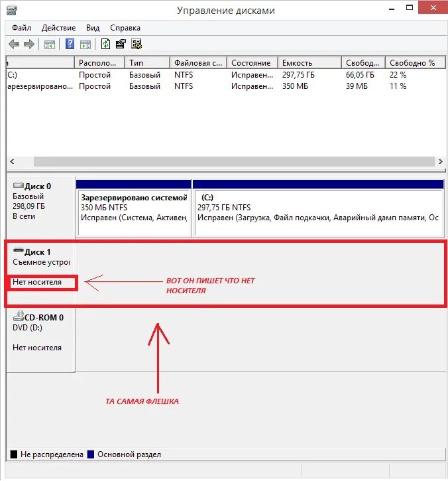
Task: Click the 297,75 ГБ capacity cell
Action: click(x=298, y=75)
